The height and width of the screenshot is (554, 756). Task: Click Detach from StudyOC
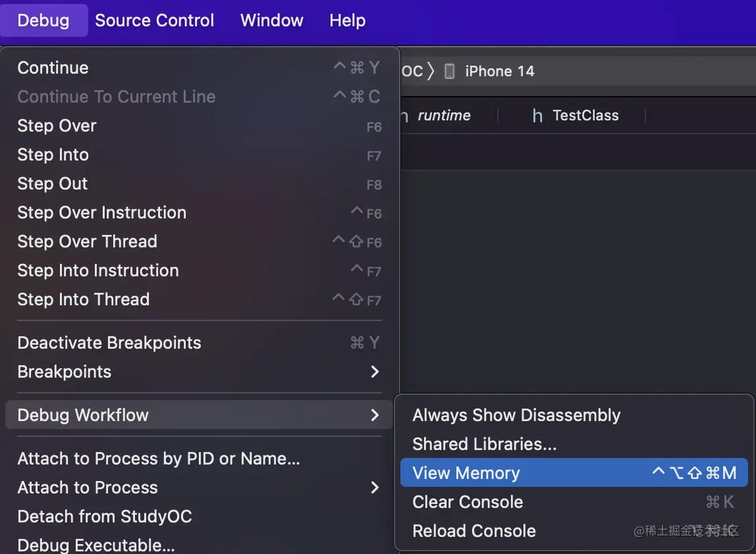click(105, 516)
